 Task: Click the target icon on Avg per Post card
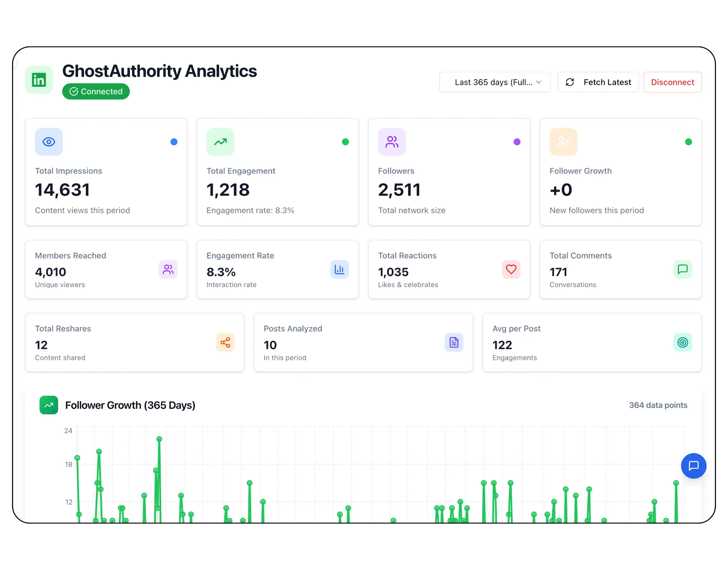(683, 342)
